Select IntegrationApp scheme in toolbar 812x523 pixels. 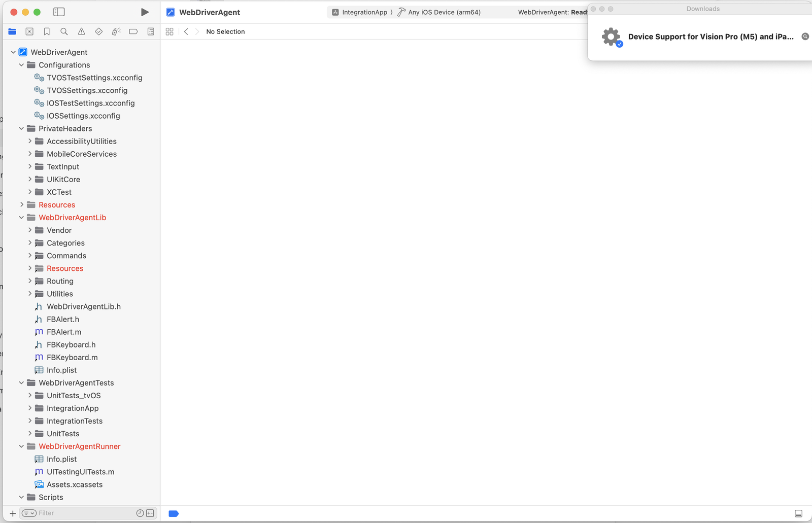[x=359, y=12]
